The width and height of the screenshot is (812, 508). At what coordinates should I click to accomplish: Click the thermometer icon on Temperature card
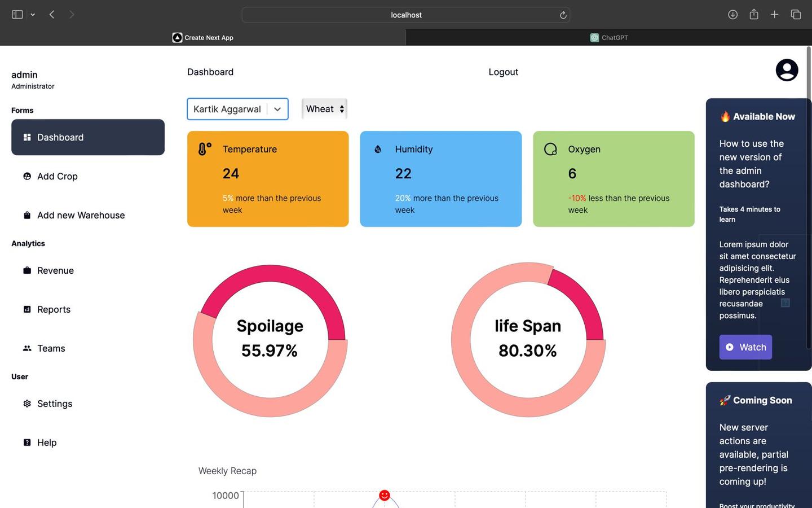pyautogui.click(x=205, y=149)
